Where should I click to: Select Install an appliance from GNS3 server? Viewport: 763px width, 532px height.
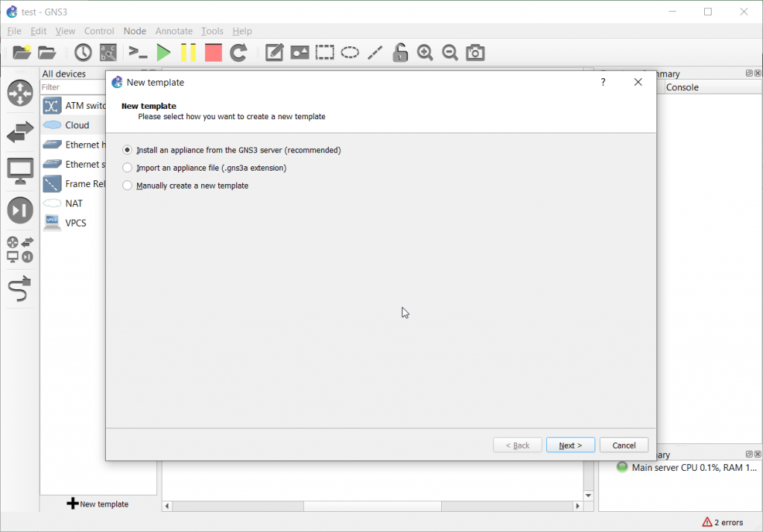[x=232, y=150]
